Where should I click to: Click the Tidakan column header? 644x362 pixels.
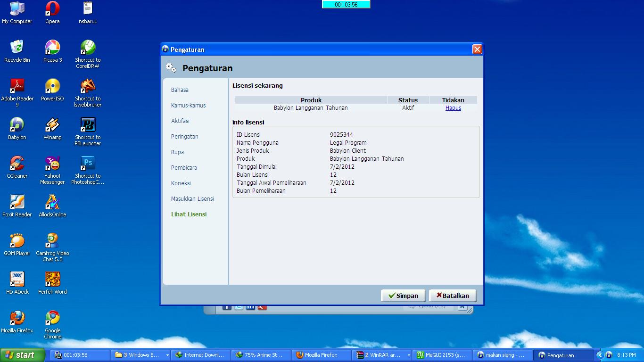453,100
